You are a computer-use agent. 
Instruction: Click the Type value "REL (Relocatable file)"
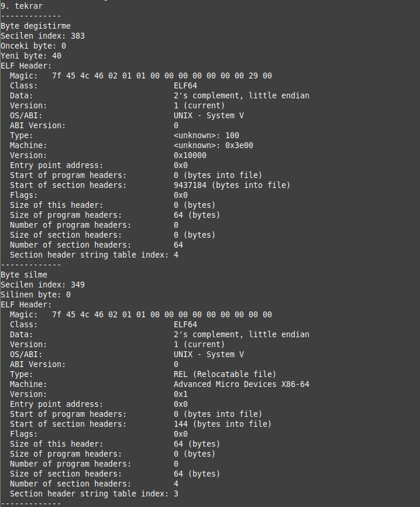(x=225, y=374)
